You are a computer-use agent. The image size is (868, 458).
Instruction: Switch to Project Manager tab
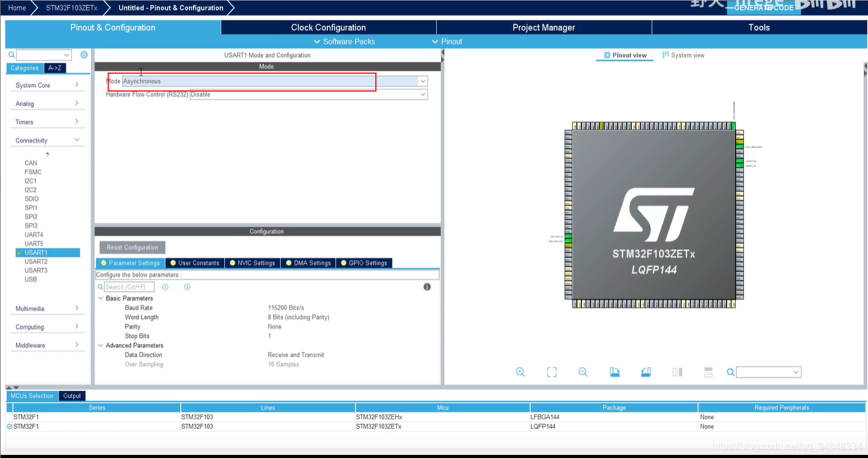coord(544,28)
